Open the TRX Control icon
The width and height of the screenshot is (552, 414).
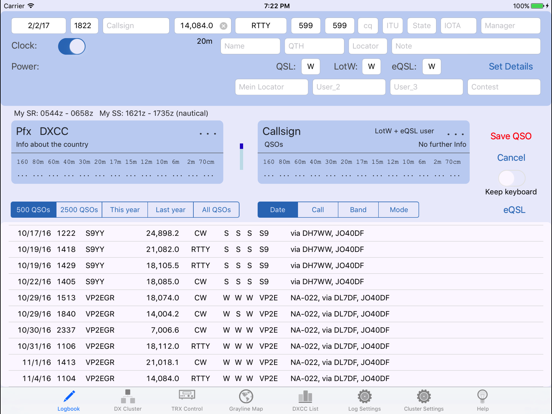(x=187, y=395)
